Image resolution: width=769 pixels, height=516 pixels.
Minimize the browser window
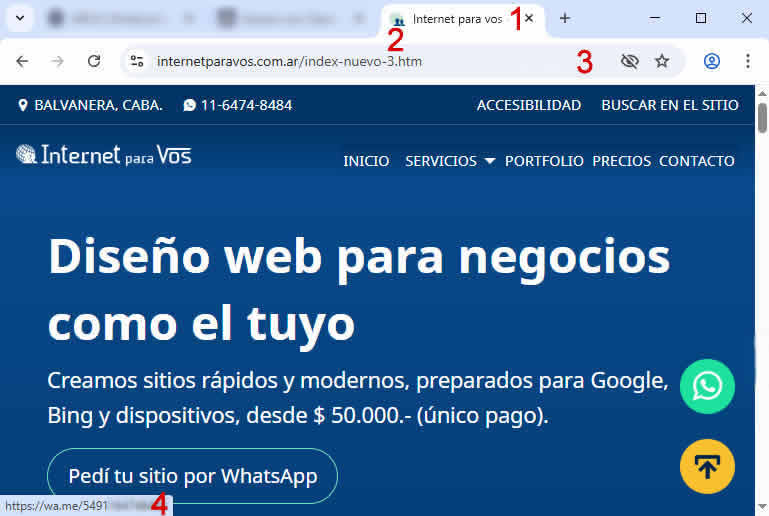tap(655, 19)
